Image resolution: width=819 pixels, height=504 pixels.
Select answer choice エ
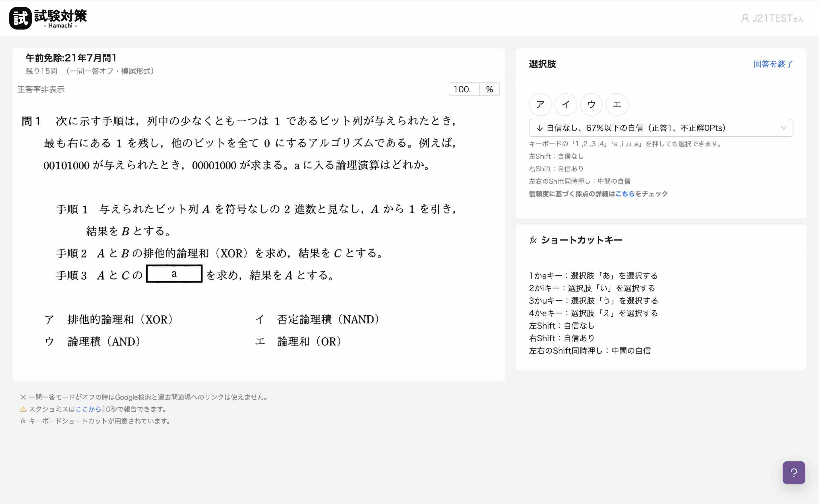coord(617,104)
